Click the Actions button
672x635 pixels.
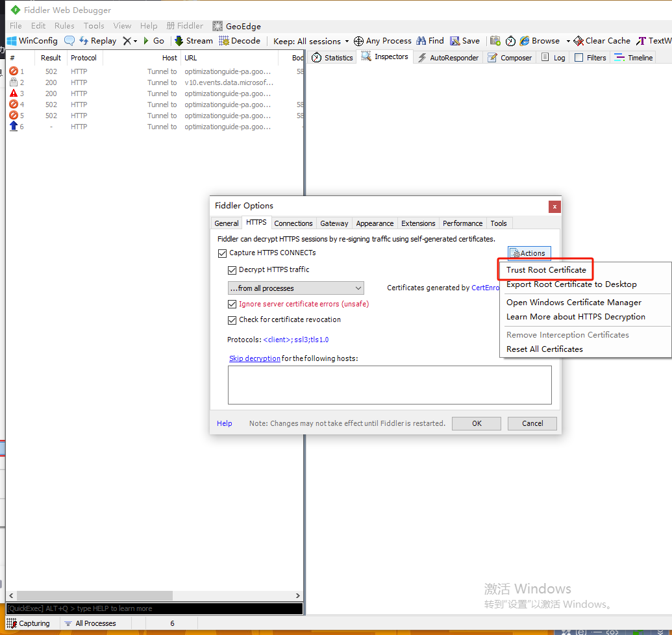(529, 253)
